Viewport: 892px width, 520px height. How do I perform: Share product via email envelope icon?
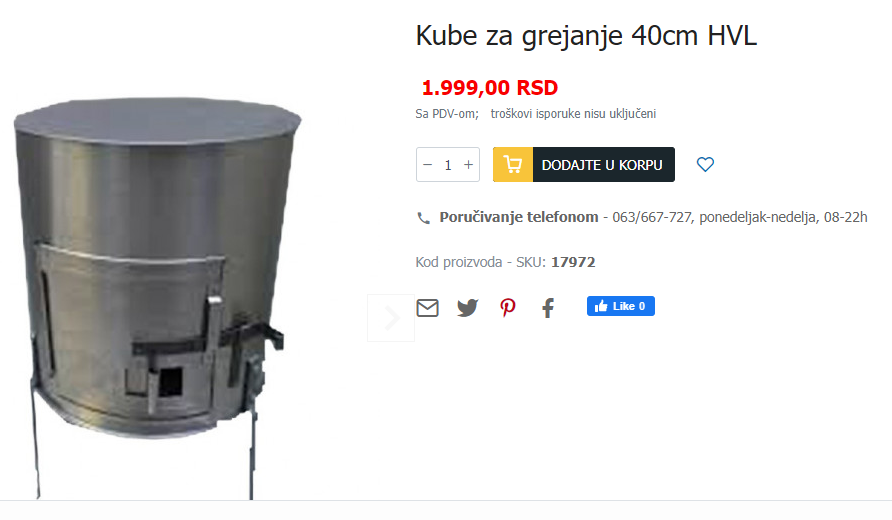pyautogui.click(x=427, y=308)
